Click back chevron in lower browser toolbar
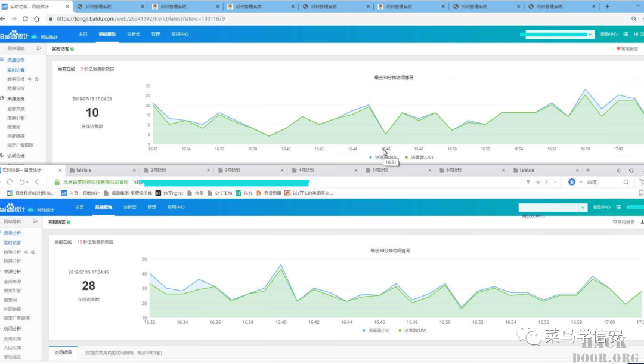 [36, 182]
